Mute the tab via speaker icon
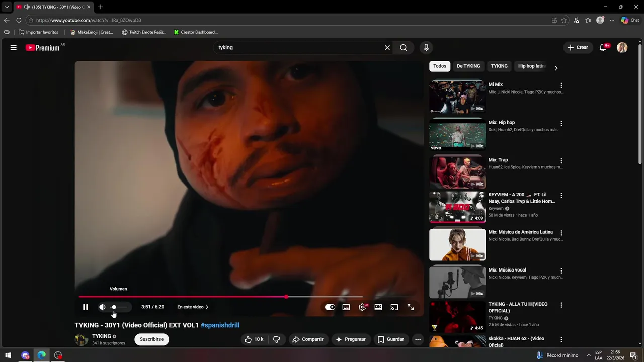 pyautogui.click(x=26, y=7)
